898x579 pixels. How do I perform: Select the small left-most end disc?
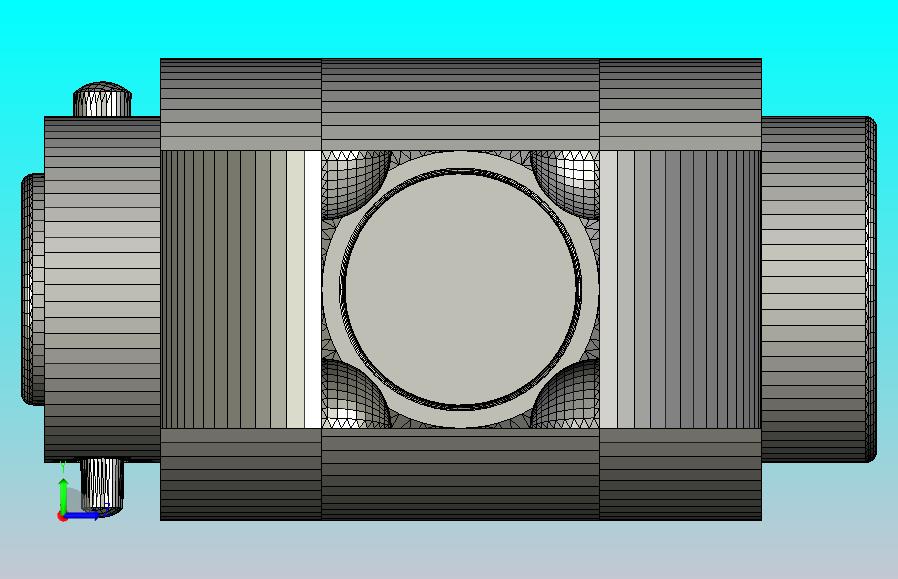(x=33, y=289)
